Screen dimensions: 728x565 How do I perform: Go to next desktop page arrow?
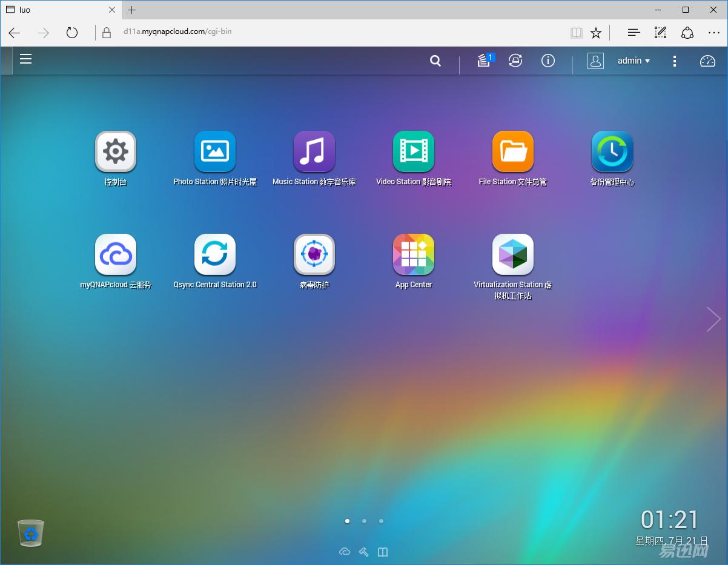pyautogui.click(x=713, y=319)
